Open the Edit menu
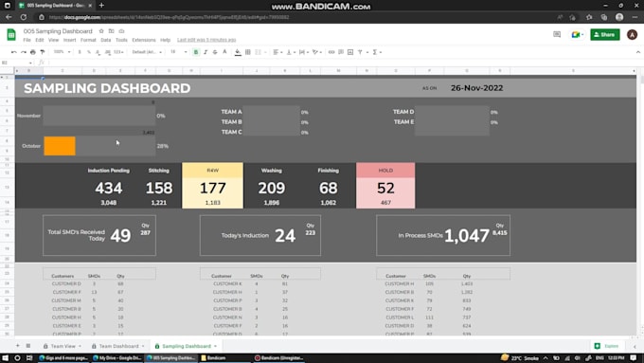 pyautogui.click(x=40, y=40)
